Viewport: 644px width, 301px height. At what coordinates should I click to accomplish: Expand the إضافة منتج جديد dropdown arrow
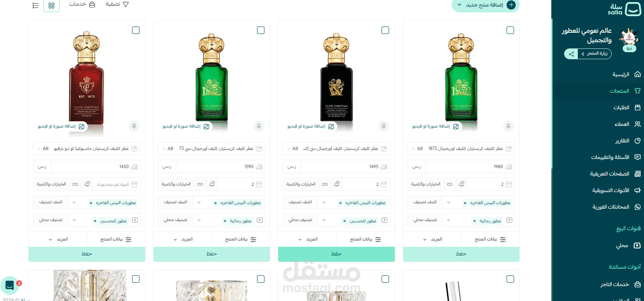(x=459, y=5)
